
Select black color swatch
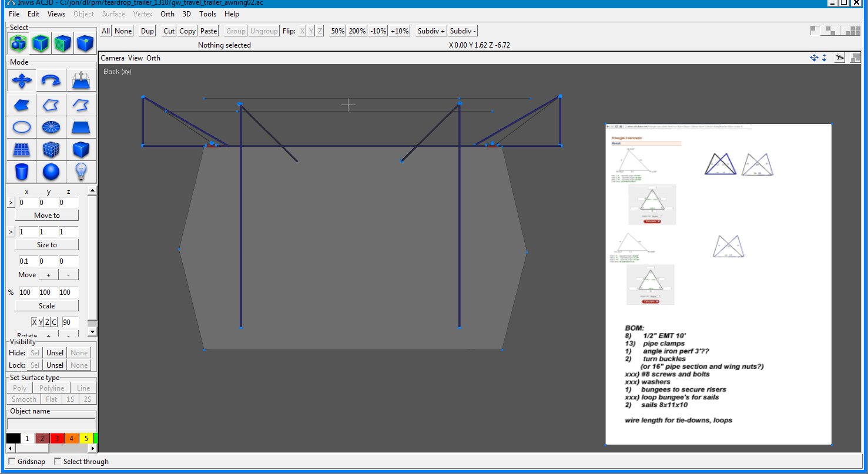point(13,438)
